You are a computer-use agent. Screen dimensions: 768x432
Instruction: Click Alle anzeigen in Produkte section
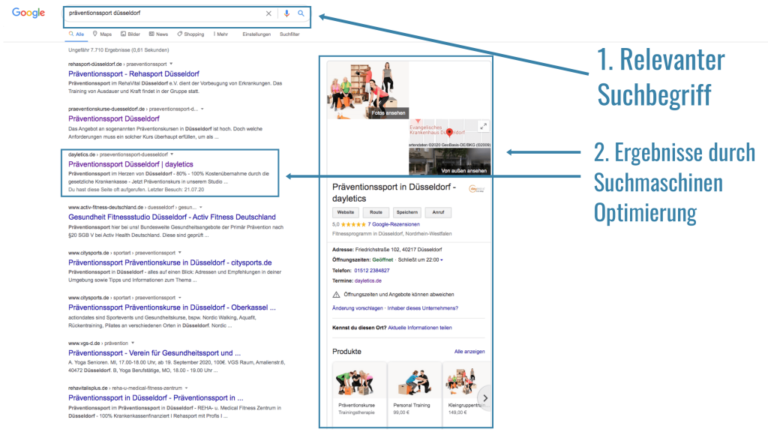click(x=469, y=352)
